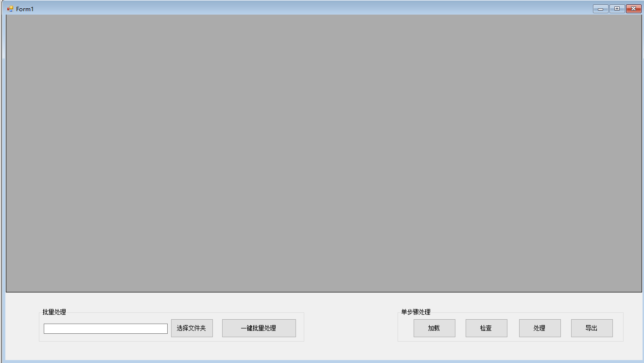Click the 加载 load button
The height and width of the screenshot is (363, 644).
(435, 328)
